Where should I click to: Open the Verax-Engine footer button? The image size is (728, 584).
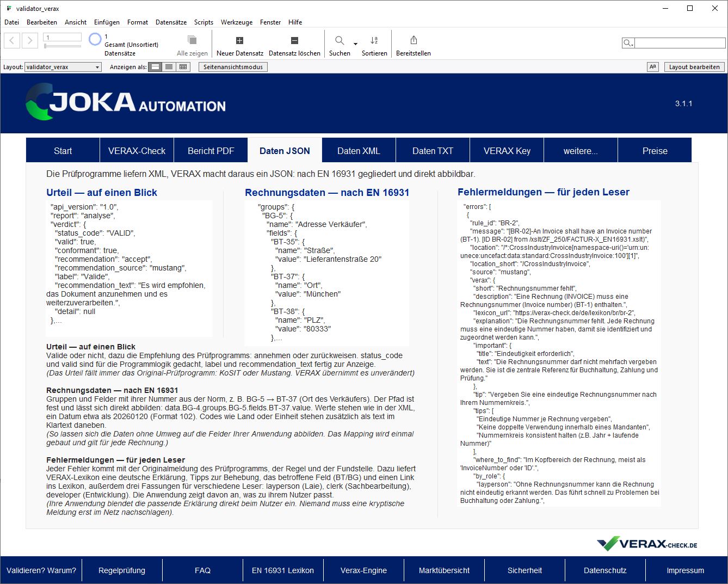[363, 570]
